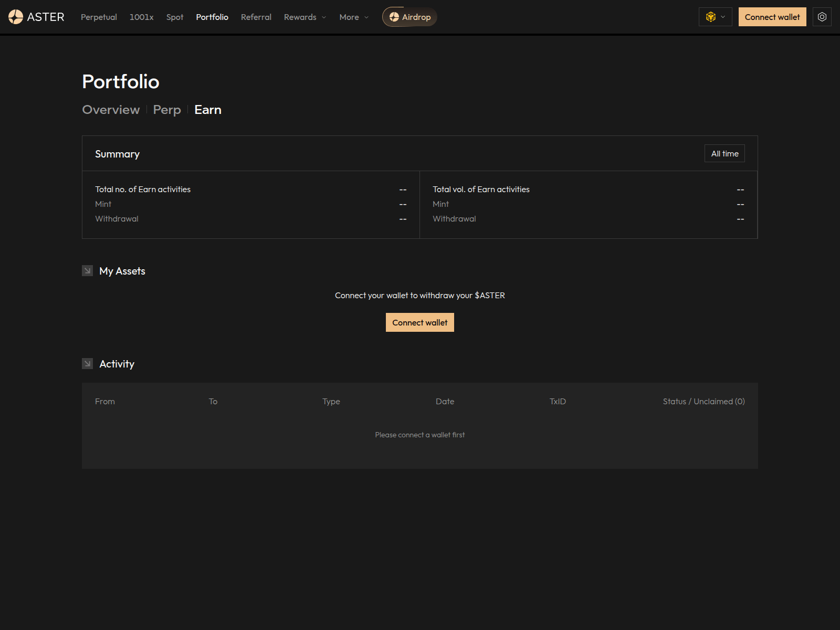Open the More dropdown menu
840x630 pixels.
point(353,17)
